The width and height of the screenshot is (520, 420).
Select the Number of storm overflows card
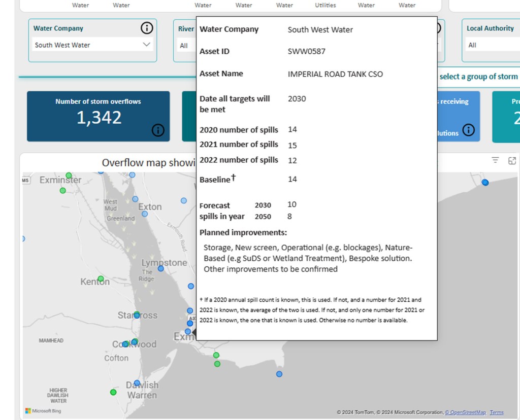tap(99, 116)
